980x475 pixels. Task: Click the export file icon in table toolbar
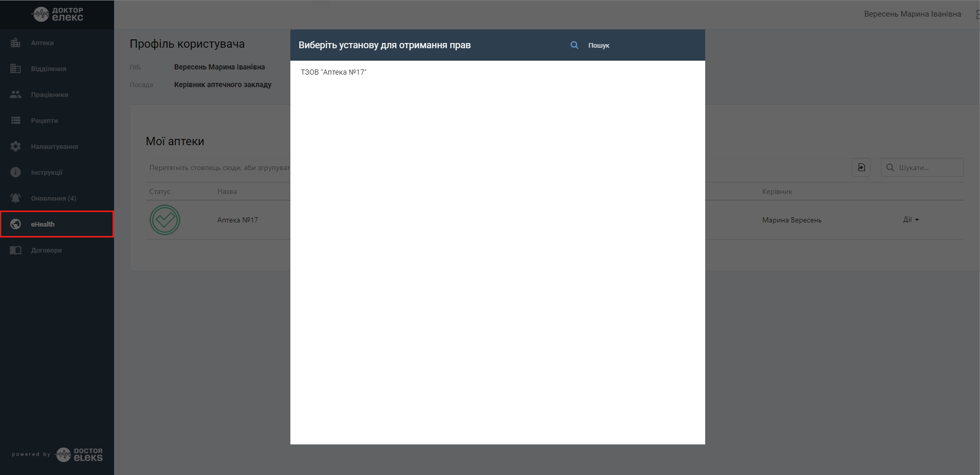click(861, 167)
